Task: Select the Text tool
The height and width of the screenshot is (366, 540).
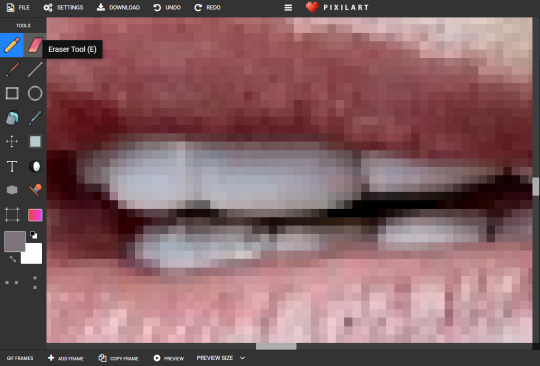Action: (x=12, y=166)
